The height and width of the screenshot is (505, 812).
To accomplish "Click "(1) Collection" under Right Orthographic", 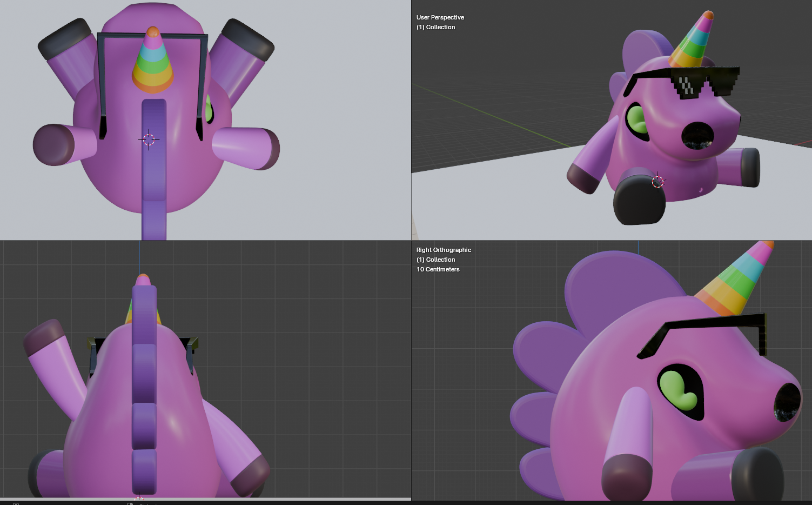I will pos(435,260).
